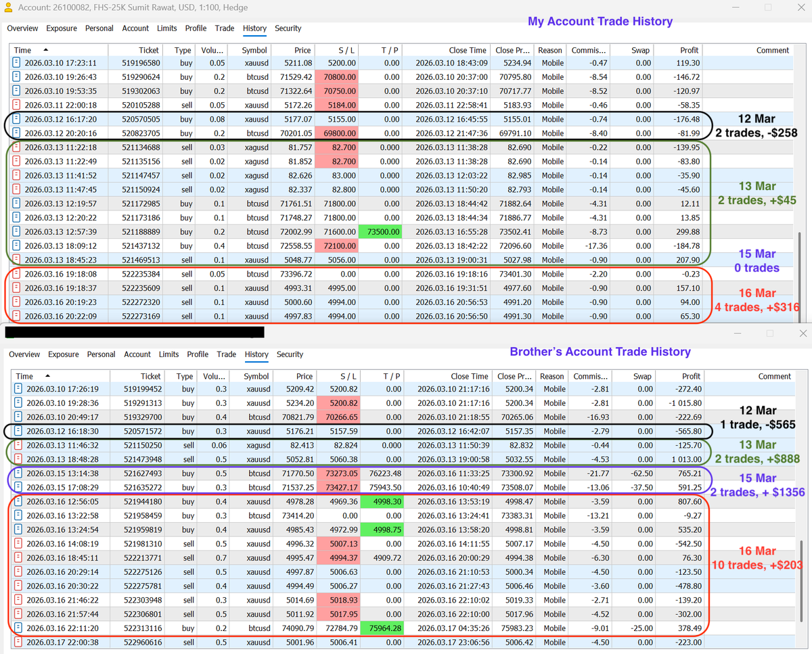This screenshot has width=812, height=654.
Task: Close the bottom account window
Action: (x=803, y=333)
